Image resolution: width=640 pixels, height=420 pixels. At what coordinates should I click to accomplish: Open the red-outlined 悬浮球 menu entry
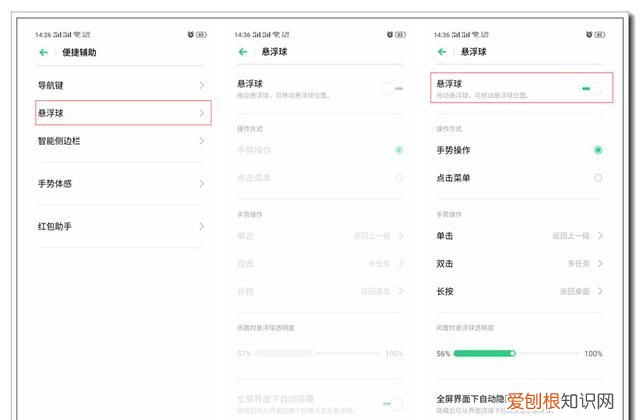(123, 113)
